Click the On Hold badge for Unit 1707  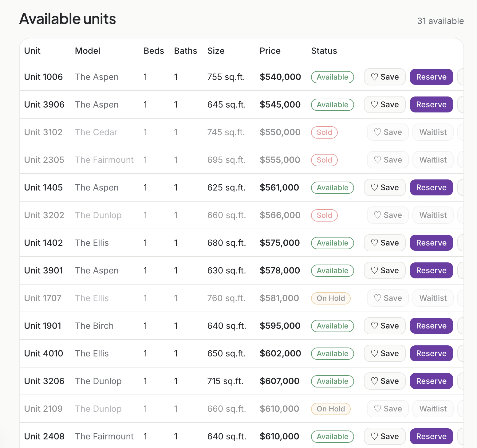coord(331,298)
